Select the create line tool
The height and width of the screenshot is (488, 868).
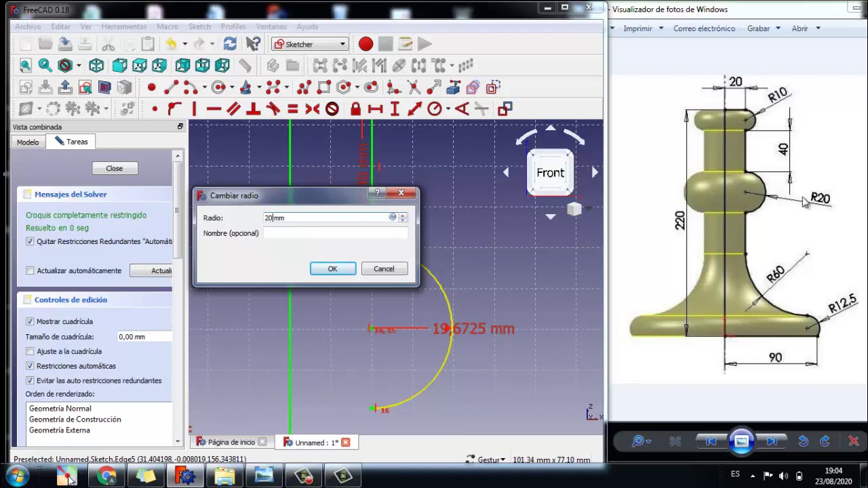pyautogui.click(x=171, y=87)
